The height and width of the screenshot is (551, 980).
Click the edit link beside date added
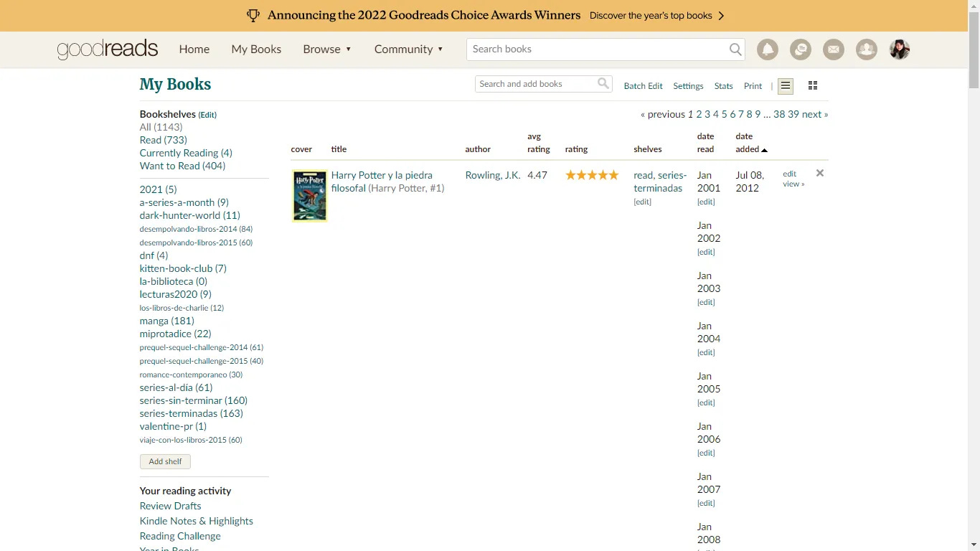[x=790, y=174]
